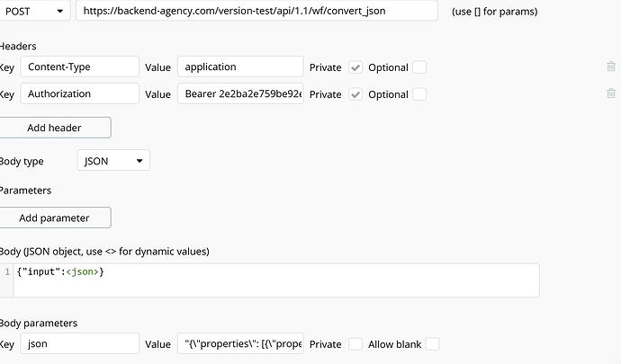Click line number 1 in body editor

pyautogui.click(x=7, y=271)
